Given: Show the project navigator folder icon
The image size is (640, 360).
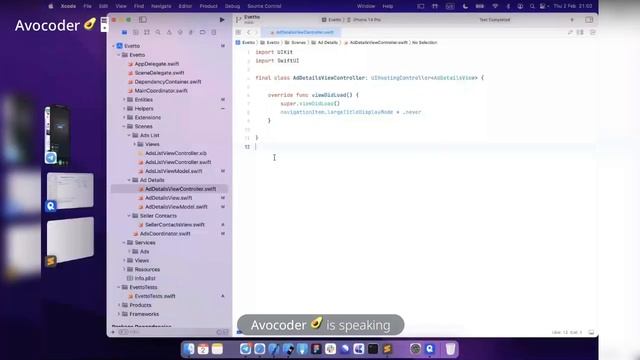Looking at the screenshot, I should 124,32.
